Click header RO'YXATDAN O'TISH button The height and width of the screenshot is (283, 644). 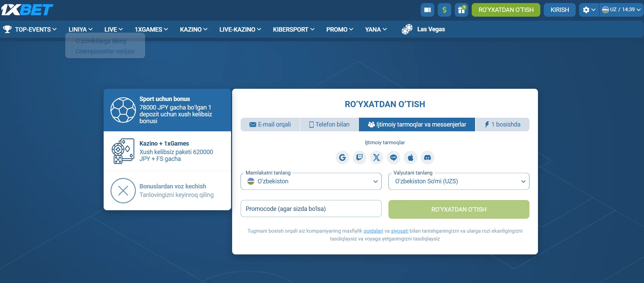(x=506, y=10)
